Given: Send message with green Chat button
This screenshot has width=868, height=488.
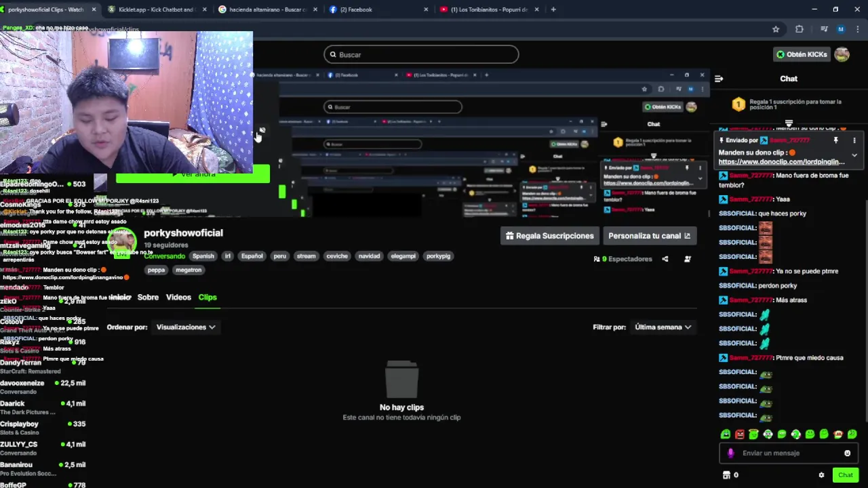Looking at the screenshot, I should 845,475.
